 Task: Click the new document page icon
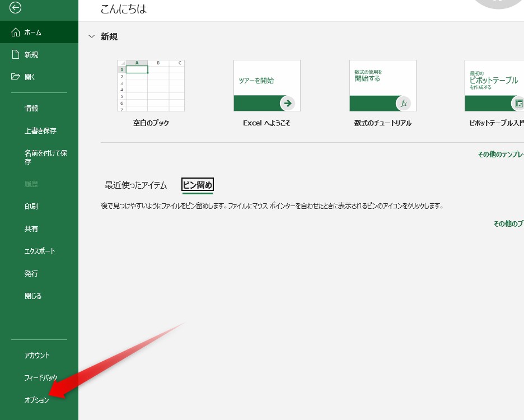[x=15, y=54]
